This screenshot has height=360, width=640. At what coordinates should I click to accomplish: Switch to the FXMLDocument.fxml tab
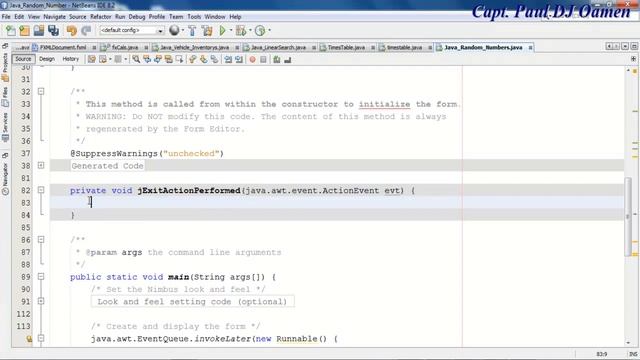(63, 48)
